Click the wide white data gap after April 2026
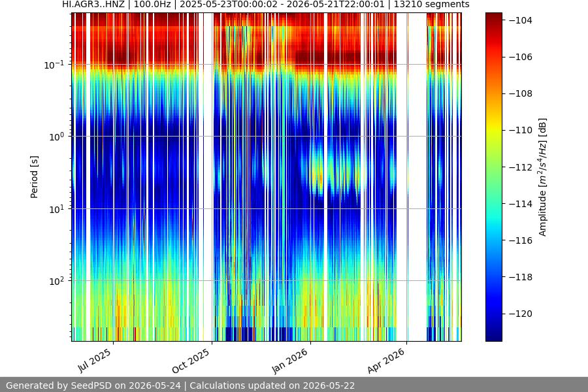The width and height of the screenshot is (588, 392). [x=417, y=177]
